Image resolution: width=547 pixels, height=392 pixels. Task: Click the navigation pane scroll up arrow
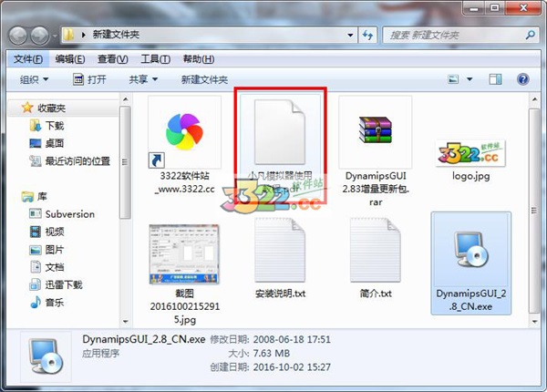[x=126, y=99]
